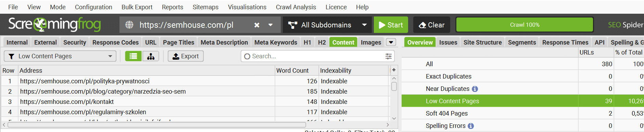Image resolution: width=644 pixels, height=132 pixels.
Task: Switch to the Page Titles tab
Action: (178, 42)
